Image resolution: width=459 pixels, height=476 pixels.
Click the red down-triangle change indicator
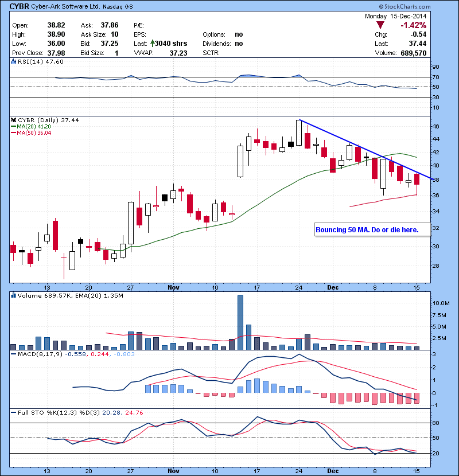(380, 25)
